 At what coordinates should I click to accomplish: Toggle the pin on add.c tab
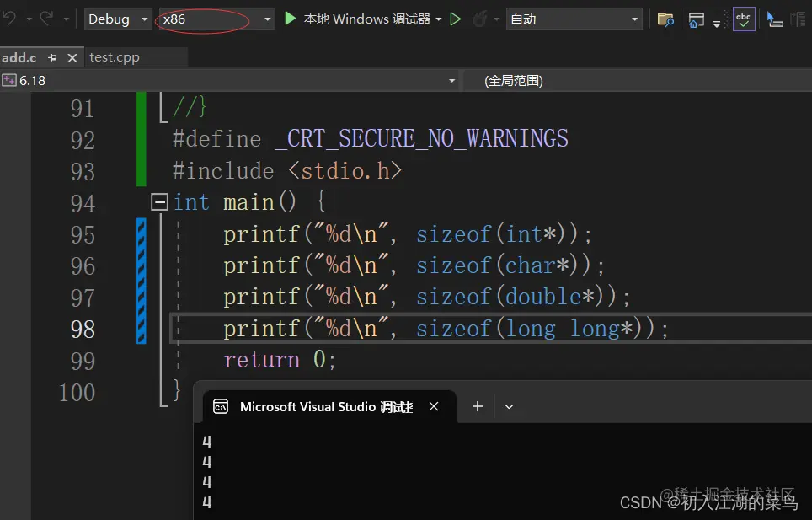coord(52,58)
